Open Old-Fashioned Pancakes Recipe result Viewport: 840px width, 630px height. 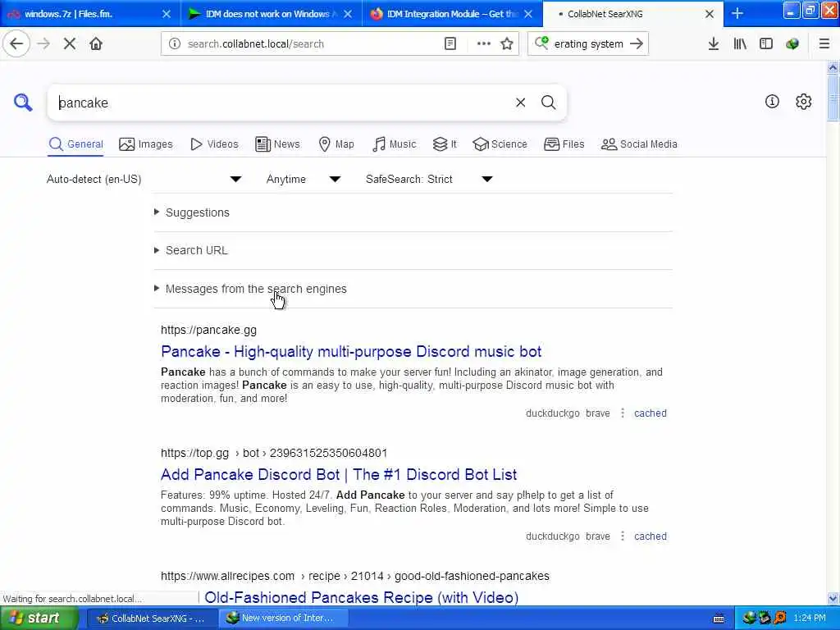point(361,597)
